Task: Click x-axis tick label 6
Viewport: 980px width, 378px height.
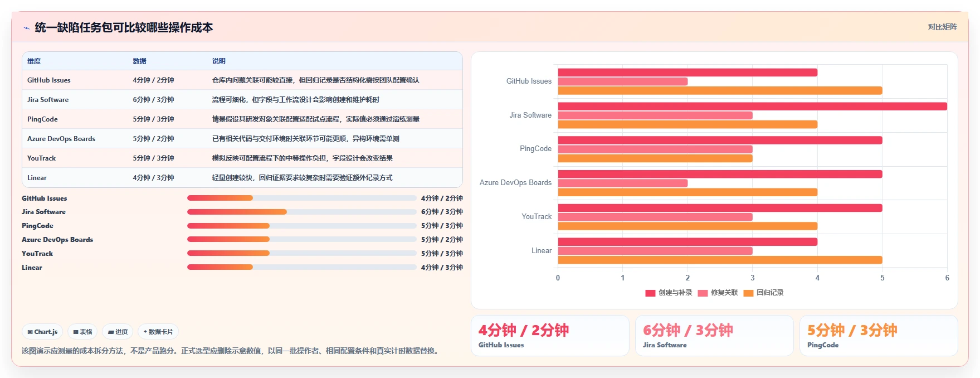Action: pos(947,278)
